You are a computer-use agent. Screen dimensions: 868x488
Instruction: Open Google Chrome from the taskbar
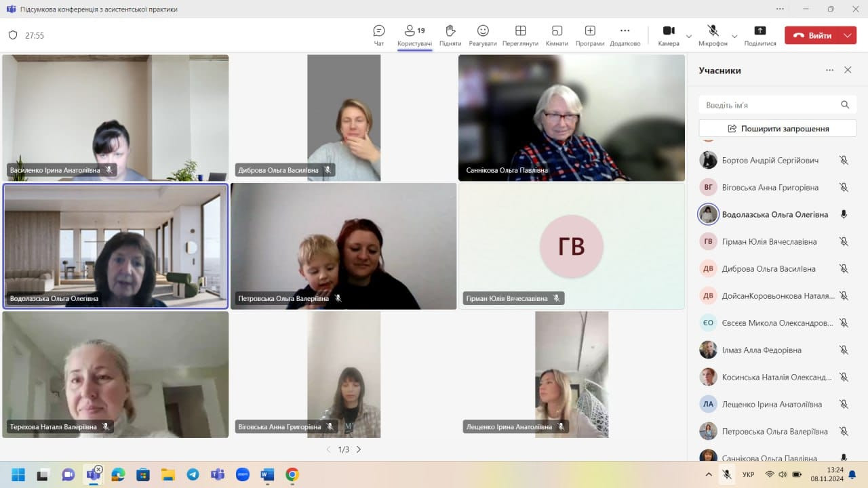pyautogui.click(x=292, y=474)
